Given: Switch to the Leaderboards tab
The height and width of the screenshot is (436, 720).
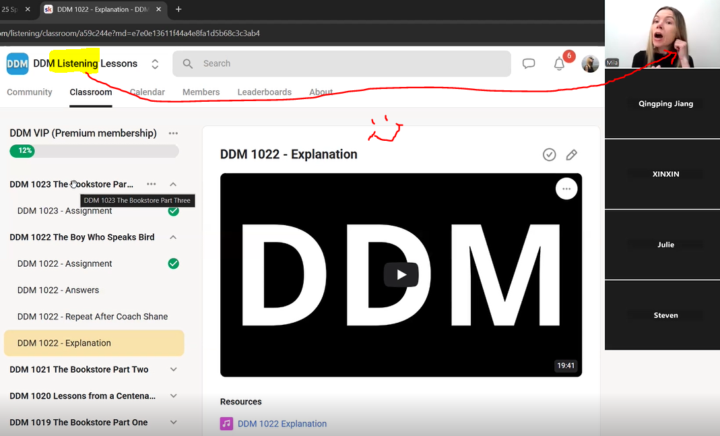Looking at the screenshot, I should tap(264, 92).
